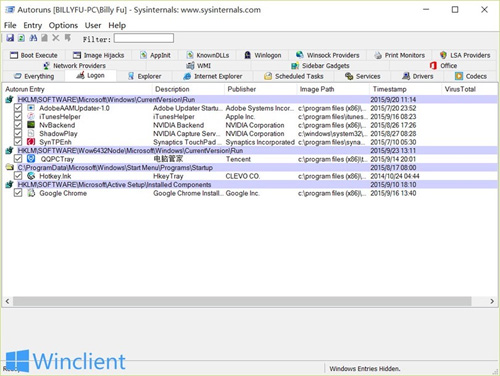Viewport: 500px width, 376px height.
Task: Open the Help menu
Action: [x=117, y=25]
